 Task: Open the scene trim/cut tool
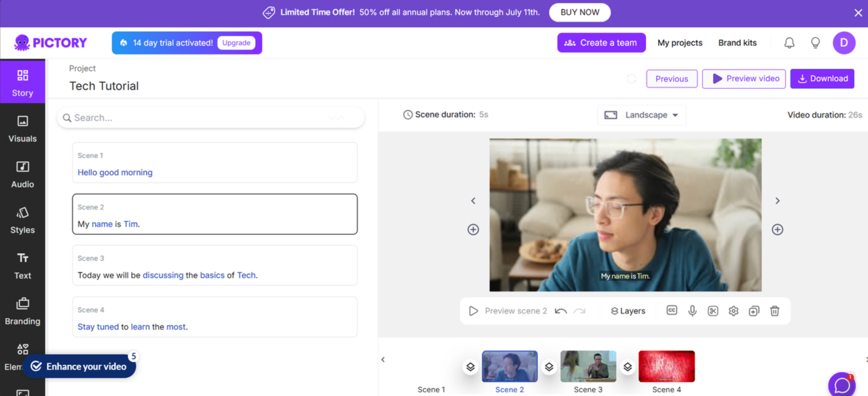713,311
